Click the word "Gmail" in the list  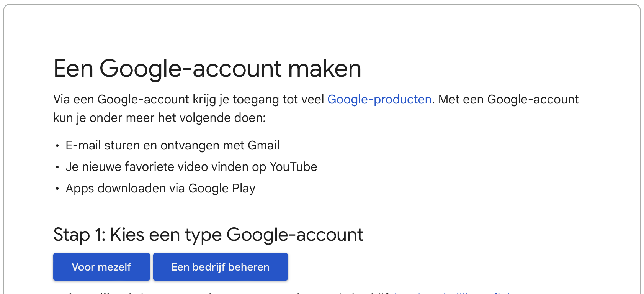click(x=263, y=145)
